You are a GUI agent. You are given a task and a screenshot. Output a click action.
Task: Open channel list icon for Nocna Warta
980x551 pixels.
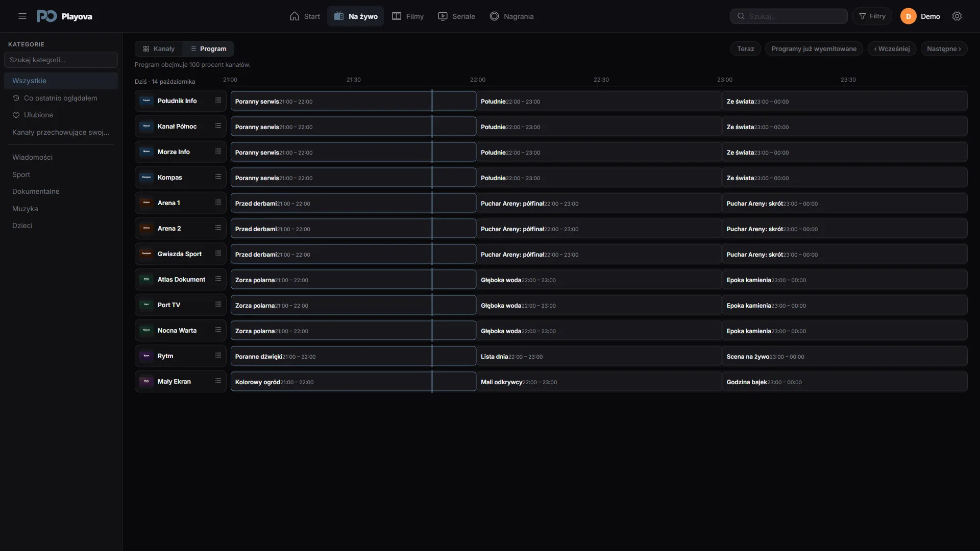(218, 330)
